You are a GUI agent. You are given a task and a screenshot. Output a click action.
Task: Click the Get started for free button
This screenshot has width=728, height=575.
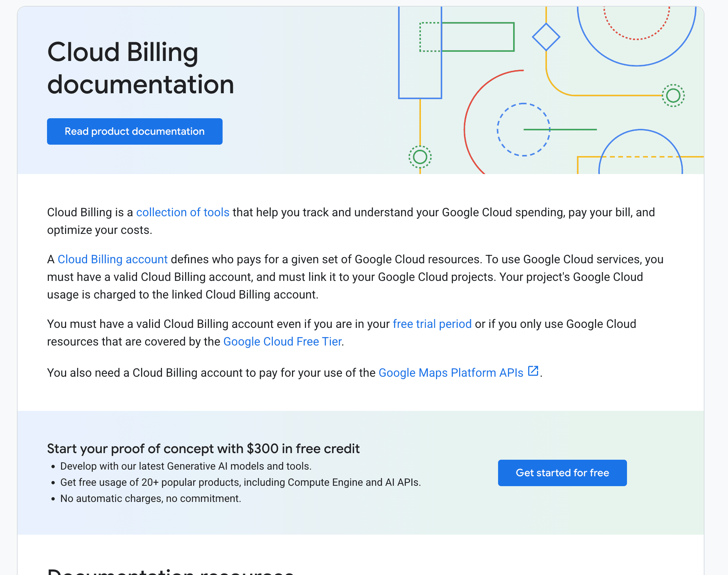(562, 473)
